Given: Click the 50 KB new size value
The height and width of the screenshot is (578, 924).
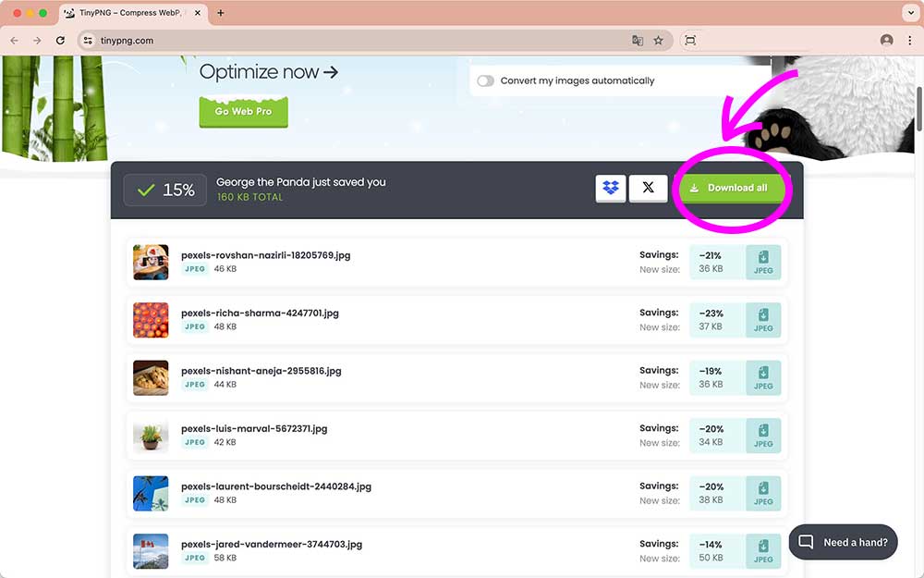Looking at the screenshot, I should click(x=711, y=558).
